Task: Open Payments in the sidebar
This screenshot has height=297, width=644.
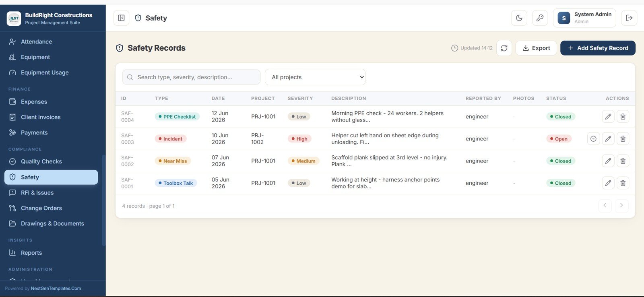Action: pyautogui.click(x=51, y=132)
